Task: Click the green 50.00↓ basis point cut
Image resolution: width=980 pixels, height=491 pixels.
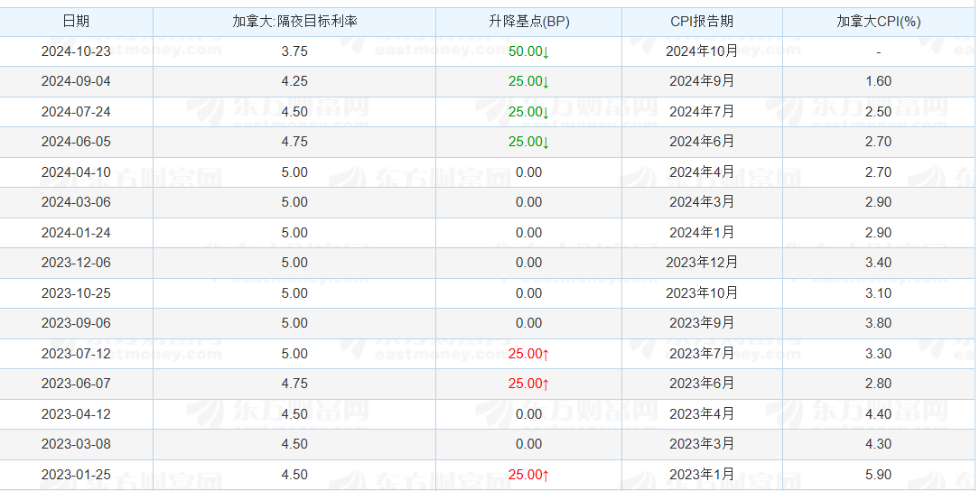Action: [x=528, y=51]
